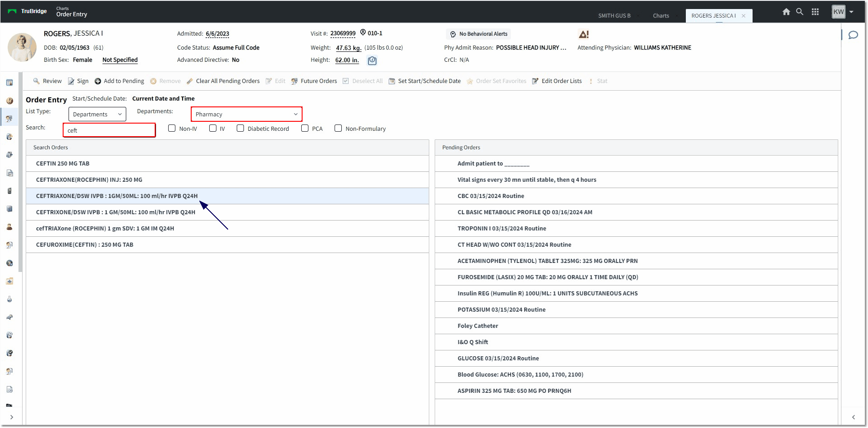Click Add to Pending
Viewport: 868px width, 428px height.
point(119,81)
